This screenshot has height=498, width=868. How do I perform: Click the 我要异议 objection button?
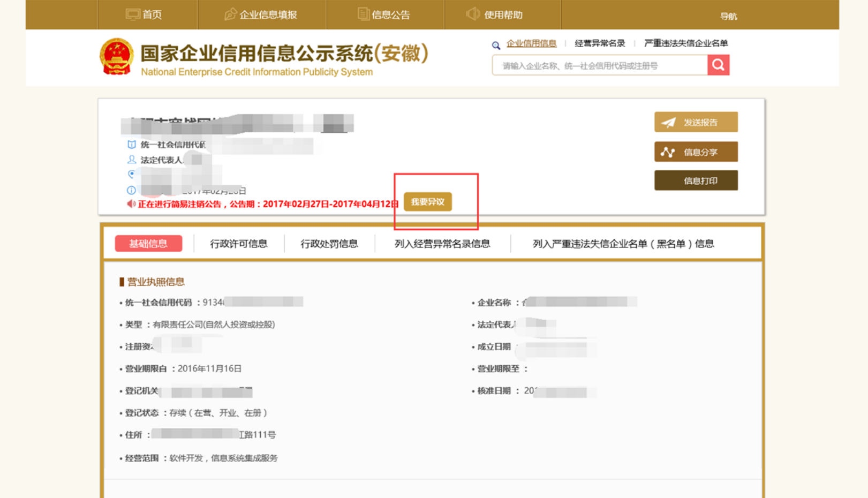pyautogui.click(x=428, y=202)
